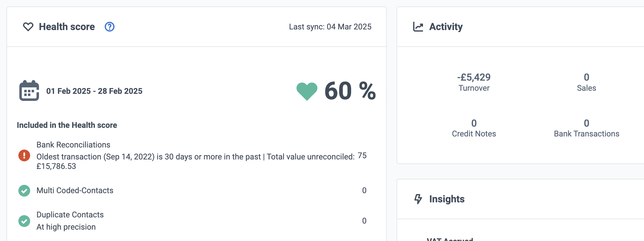Click the Health score help question icon

110,27
